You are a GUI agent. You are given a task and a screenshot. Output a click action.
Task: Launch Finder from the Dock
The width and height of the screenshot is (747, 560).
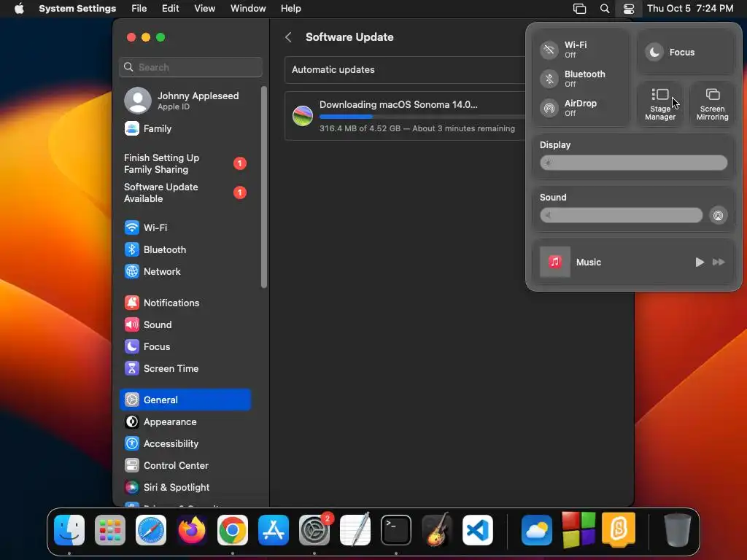[69, 530]
